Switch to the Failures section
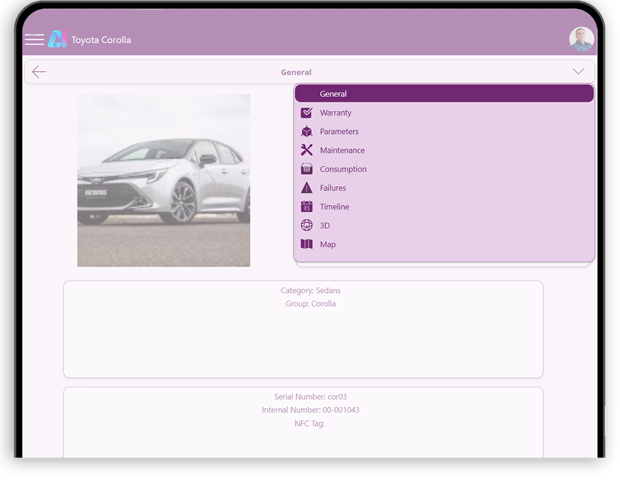This screenshot has height=488, width=620. click(444, 188)
